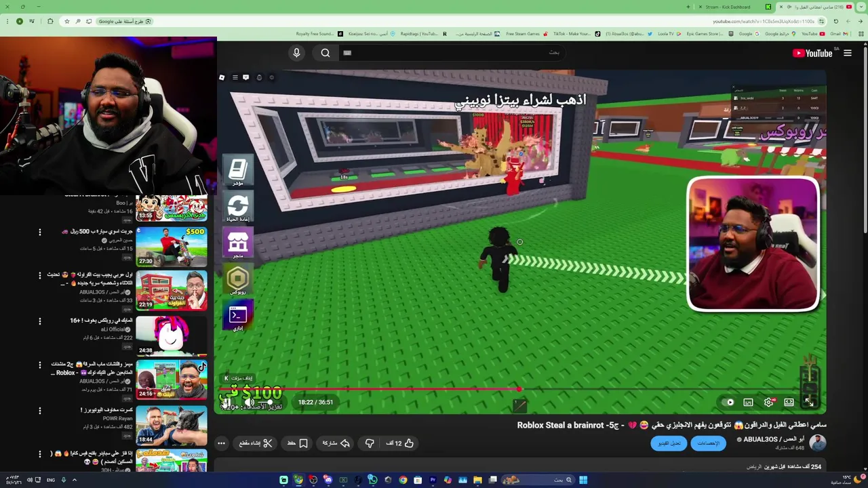Open the 22:19 strawberry house video thumbnail
Screen dimensions: 868x488
pyautogui.click(x=172, y=290)
